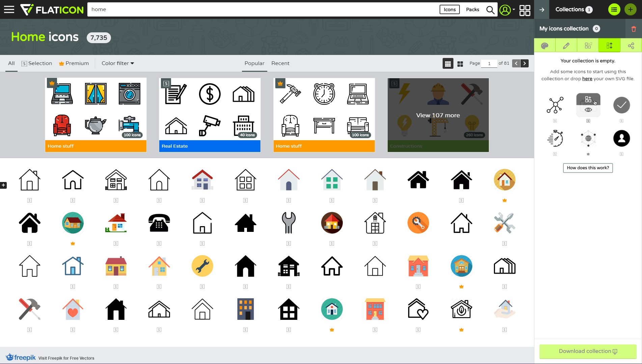Collapse the collections panel with the arrow icon

click(x=542, y=9)
